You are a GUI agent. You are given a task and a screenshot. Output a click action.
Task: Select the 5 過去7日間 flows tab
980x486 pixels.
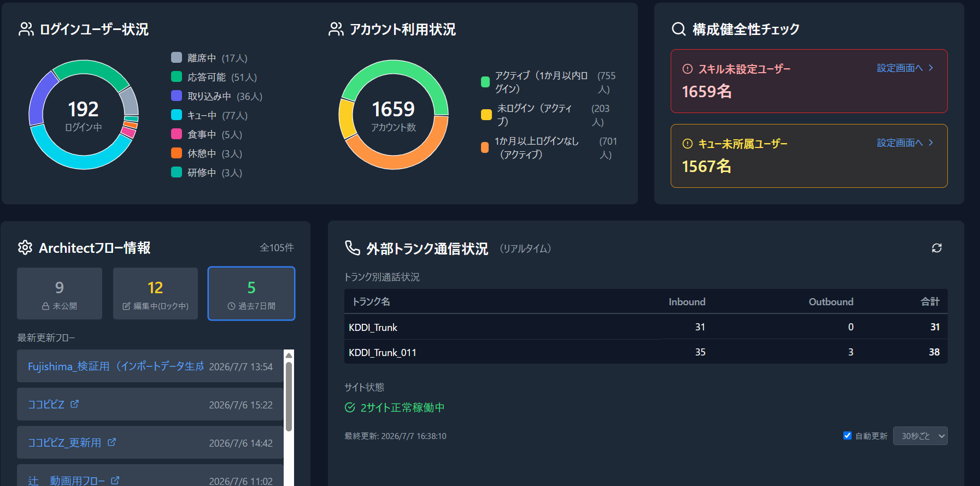click(x=251, y=293)
